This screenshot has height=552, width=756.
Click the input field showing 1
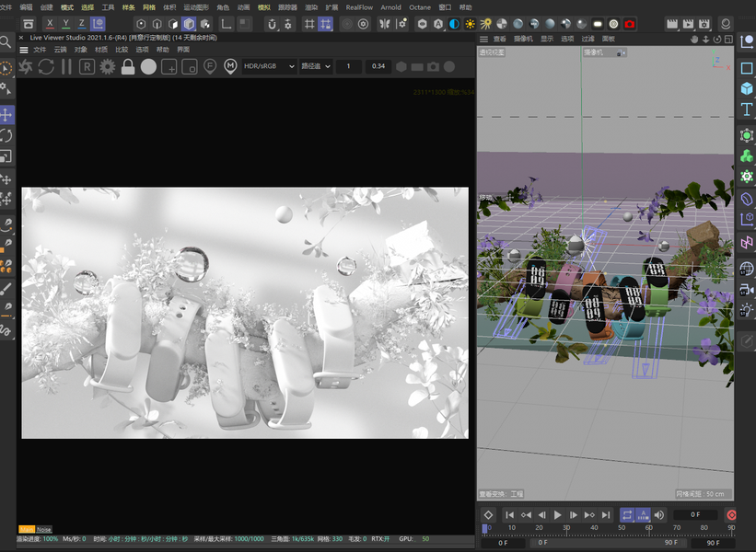click(348, 66)
